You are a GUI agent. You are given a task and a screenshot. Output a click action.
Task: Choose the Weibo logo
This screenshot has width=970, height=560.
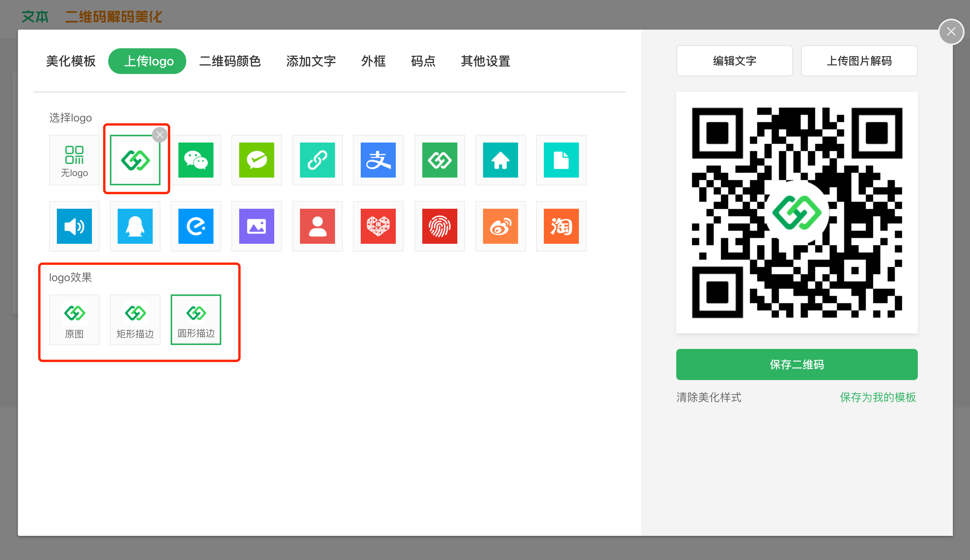pyautogui.click(x=501, y=226)
